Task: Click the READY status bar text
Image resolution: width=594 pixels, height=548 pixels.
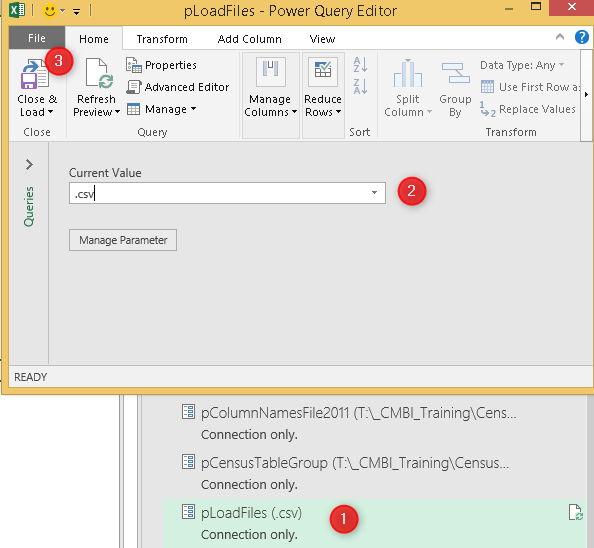Action: [31, 377]
